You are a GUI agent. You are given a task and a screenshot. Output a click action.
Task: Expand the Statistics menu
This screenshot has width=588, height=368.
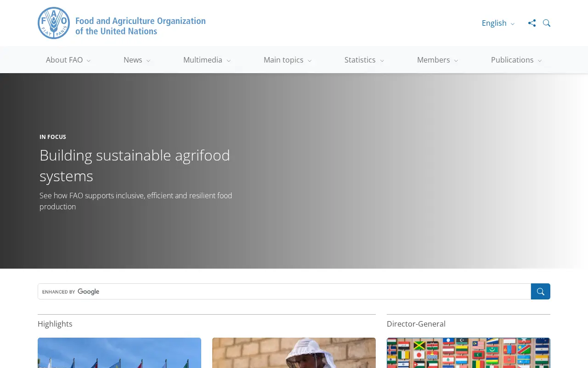pos(364,60)
